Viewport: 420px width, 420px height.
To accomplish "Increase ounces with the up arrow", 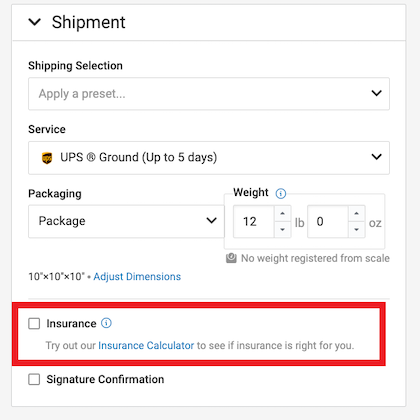I will click(x=357, y=213).
